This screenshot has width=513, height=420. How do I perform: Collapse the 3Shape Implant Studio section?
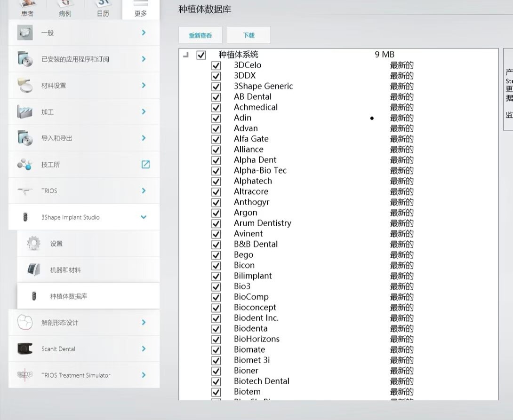(x=143, y=217)
